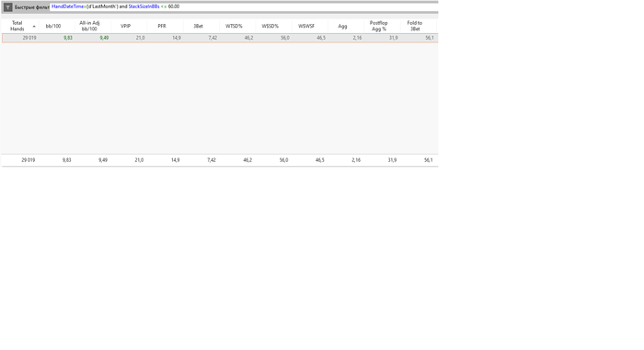Image resolution: width=644 pixels, height=350 pixels.
Task: Select 3Bet 7,42 cell in highlighted data row
Action: 213,38
